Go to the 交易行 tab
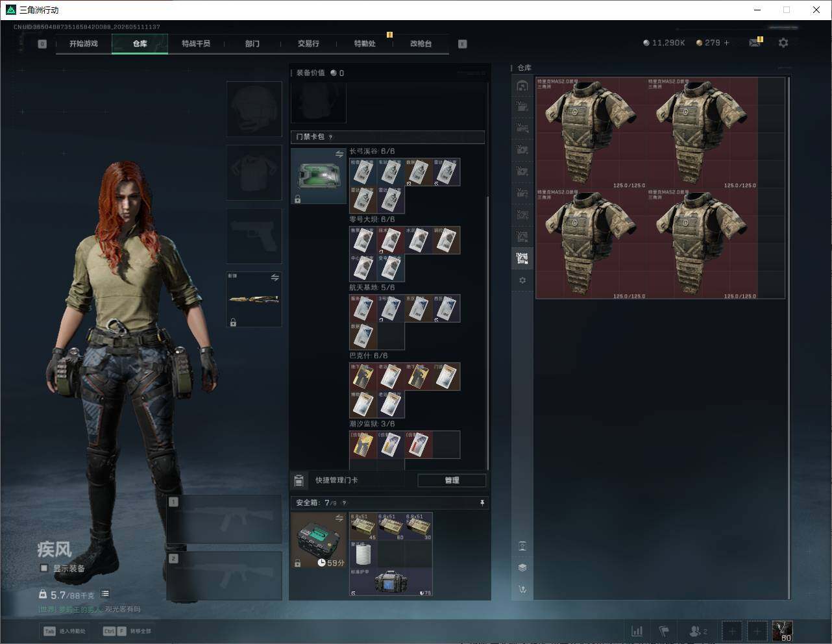This screenshot has width=832, height=644. click(308, 43)
